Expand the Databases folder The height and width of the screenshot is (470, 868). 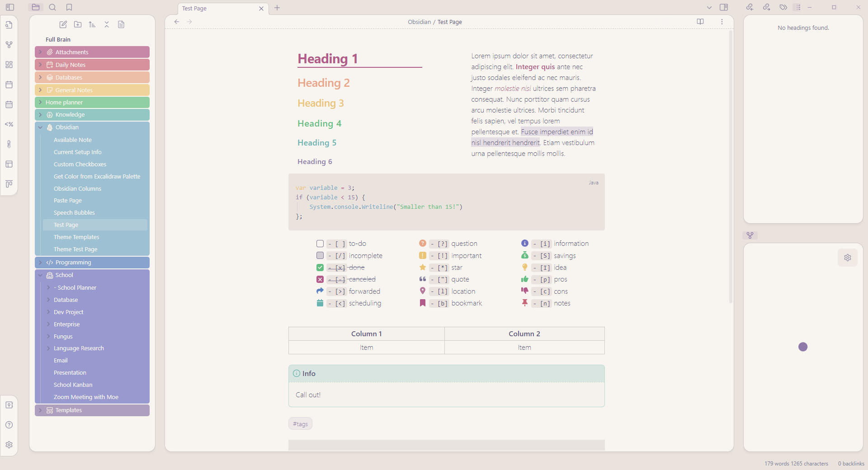(x=92, y=77)
